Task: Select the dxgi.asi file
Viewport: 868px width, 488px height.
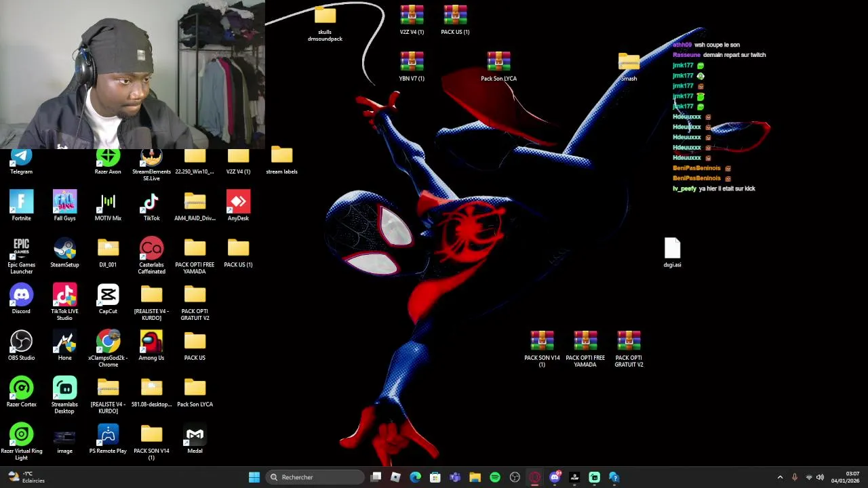Action: pos(672,253)
